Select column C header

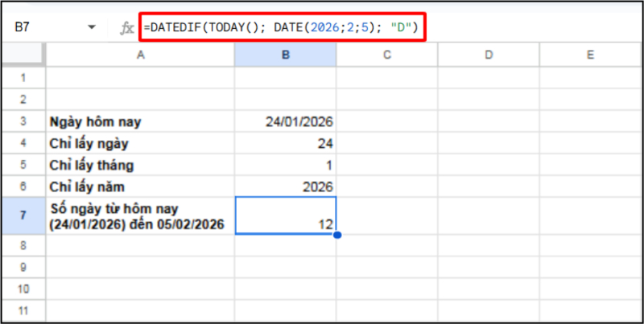pos(387,55)
